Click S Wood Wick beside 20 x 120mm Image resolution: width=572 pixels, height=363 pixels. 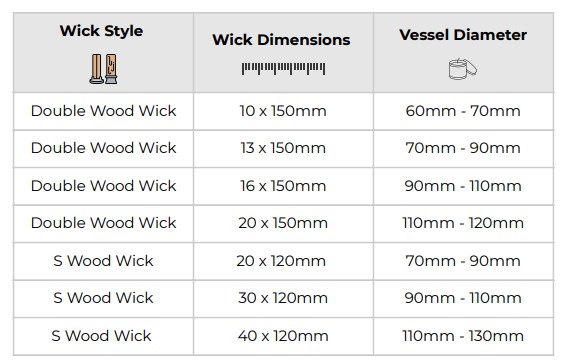[104, 261]
